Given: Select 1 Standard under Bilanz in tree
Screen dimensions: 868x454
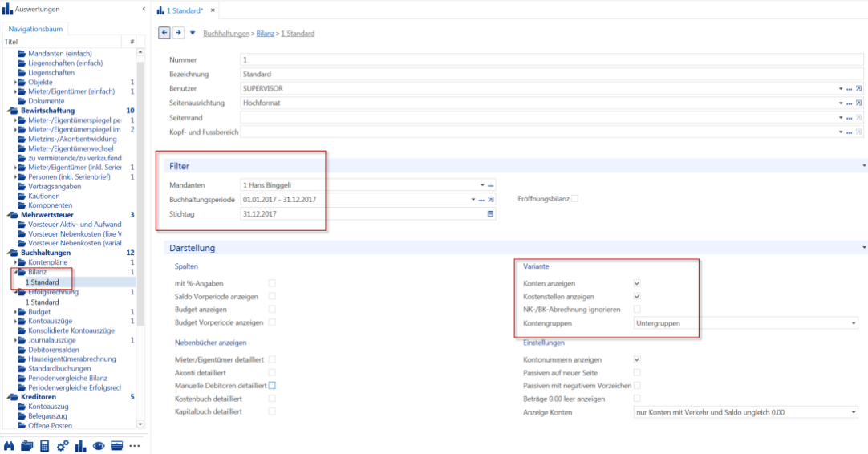Looking at the screenshot, I should click(x=42, y=282).
